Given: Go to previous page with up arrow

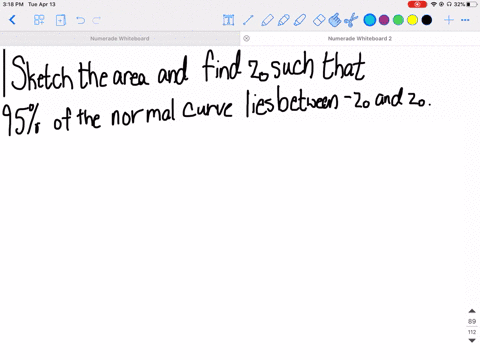Looking at the screenshot, I should tap(472, 311).
